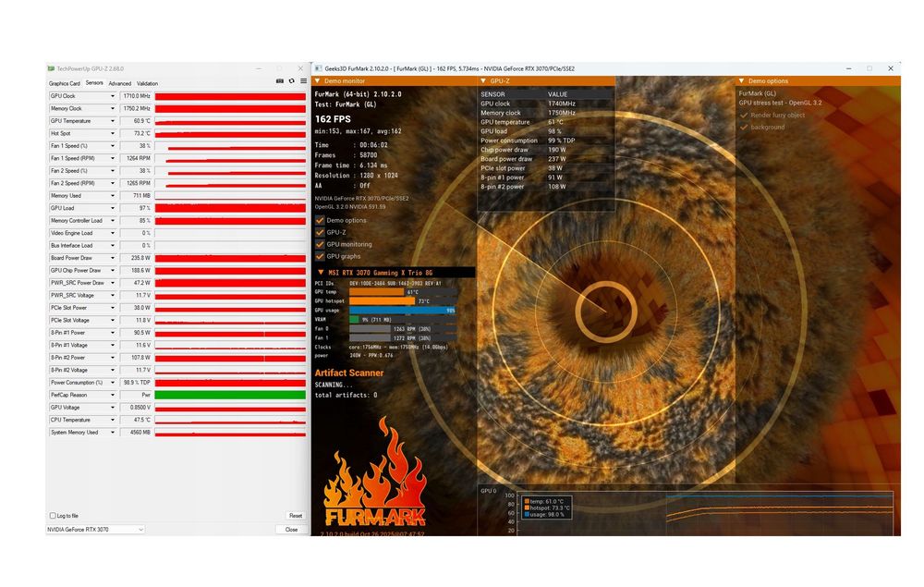Click the Board Power Draw value 235.8 W
Screen dimensions: 924x587
point(136,258)
